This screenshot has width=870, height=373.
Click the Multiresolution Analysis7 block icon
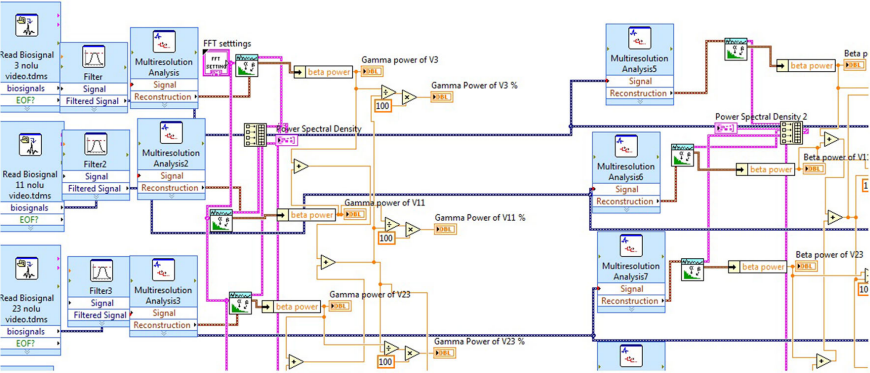(631, 247)
